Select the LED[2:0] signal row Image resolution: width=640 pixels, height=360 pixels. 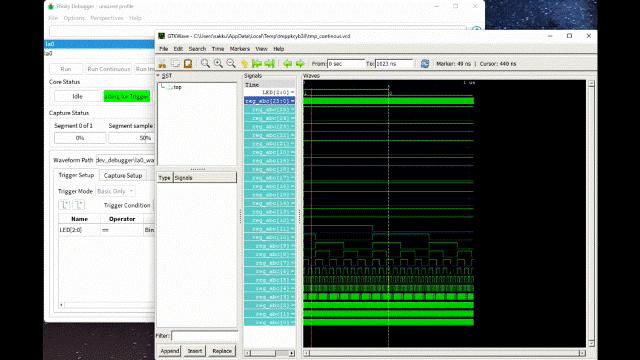[x=269, y=92]
